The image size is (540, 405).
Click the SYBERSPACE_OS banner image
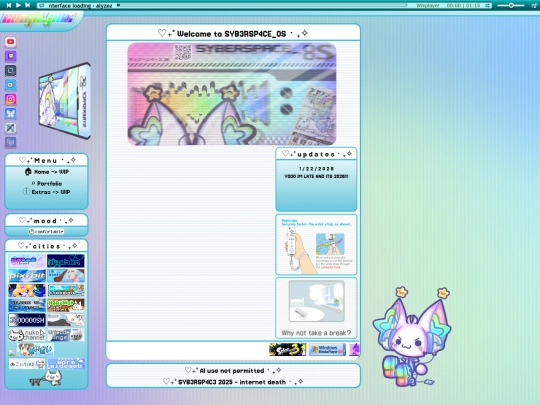click(x=232, y=94)
